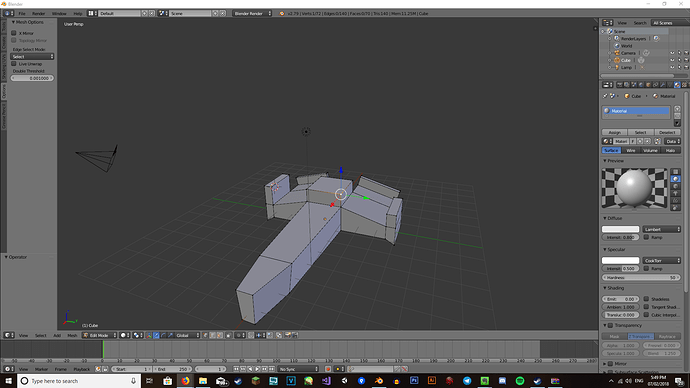Open the File menu
Viewport: 690px width, 388px height.
(x=22, y=14)
